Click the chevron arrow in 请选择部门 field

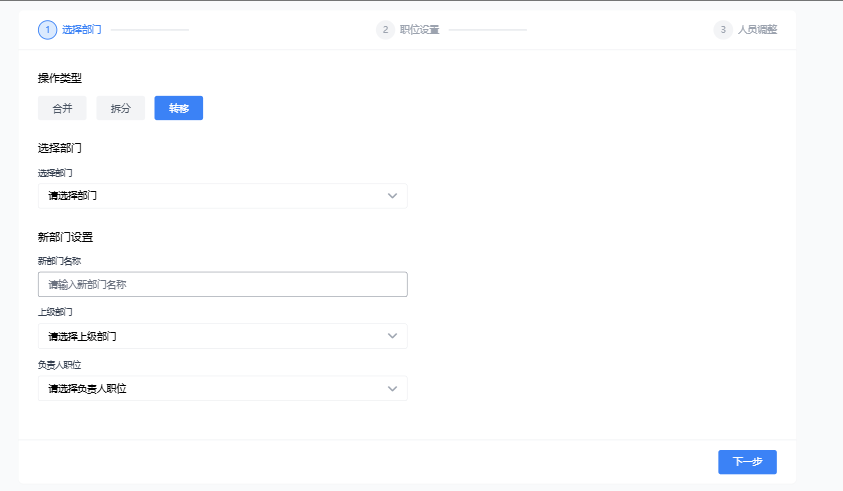tap(393, 196)
